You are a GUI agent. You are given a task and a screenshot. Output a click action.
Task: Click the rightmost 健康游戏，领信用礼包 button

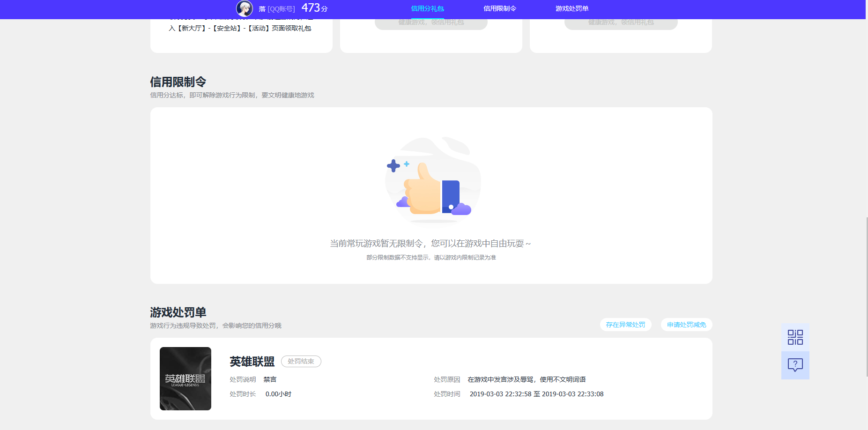(x=621, y=22)
